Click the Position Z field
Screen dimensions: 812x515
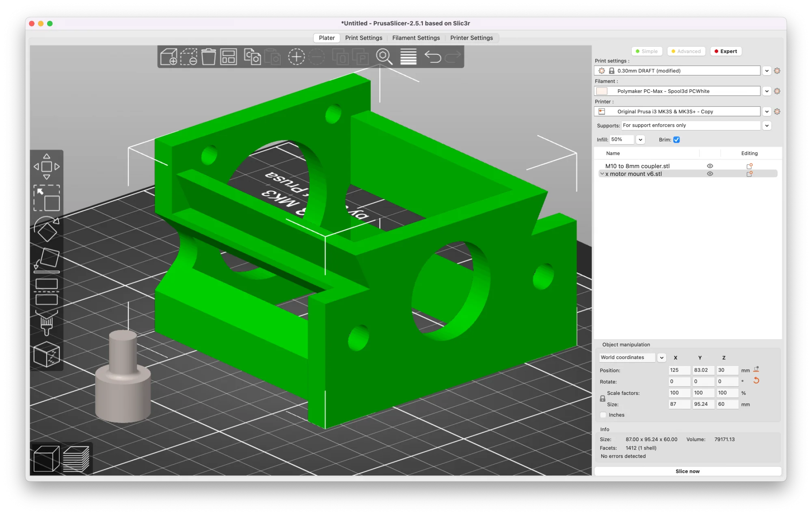pos(727,370)
